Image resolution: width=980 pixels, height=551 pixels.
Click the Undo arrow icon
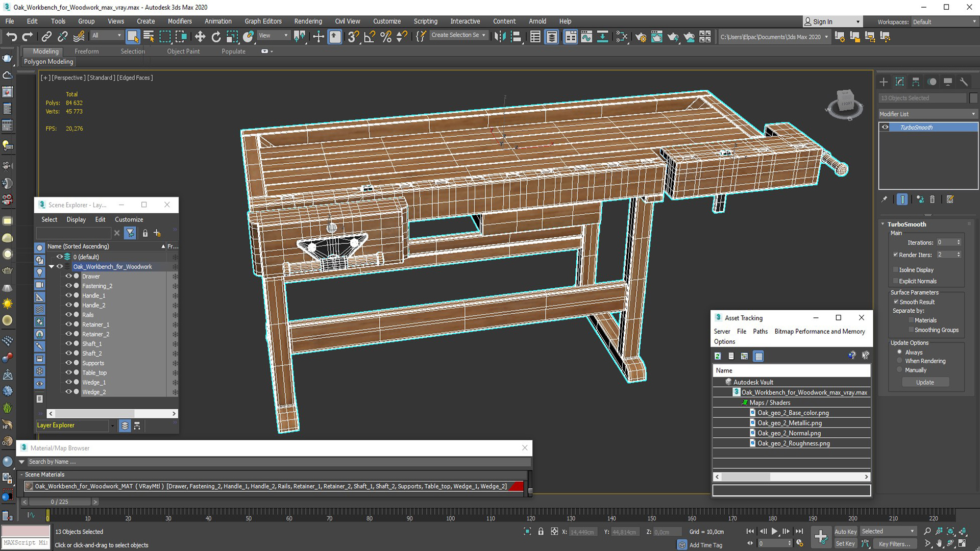[x=11, y=36]
